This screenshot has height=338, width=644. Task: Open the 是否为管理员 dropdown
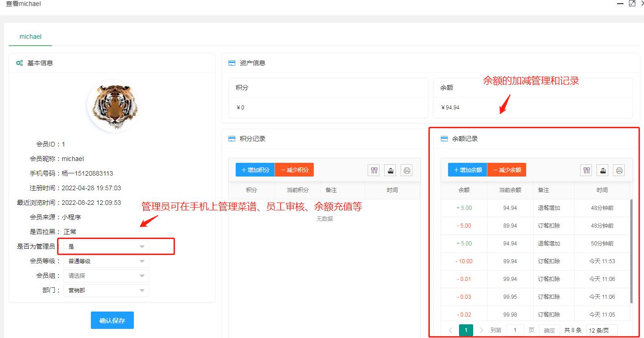106,246
